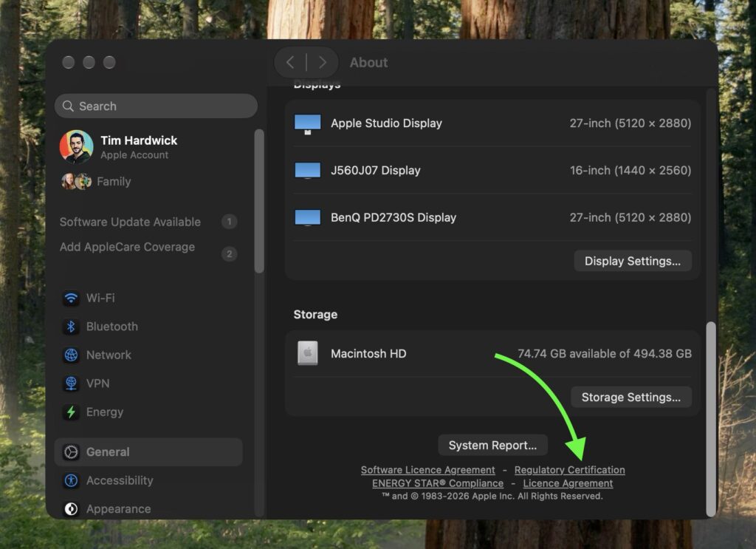This screenshot has width=756, height=549.
Task: Click the Family avatars icon
Action: click(x=76, y=181)
